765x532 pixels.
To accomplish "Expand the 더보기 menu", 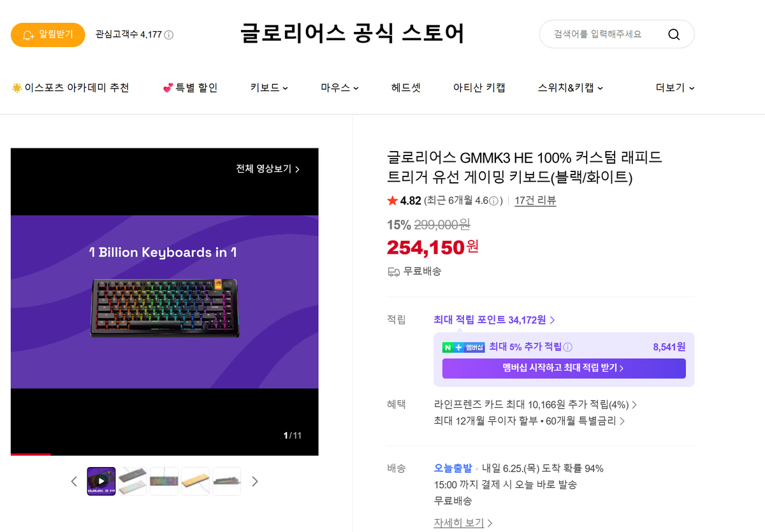I will tap(675, 88).
